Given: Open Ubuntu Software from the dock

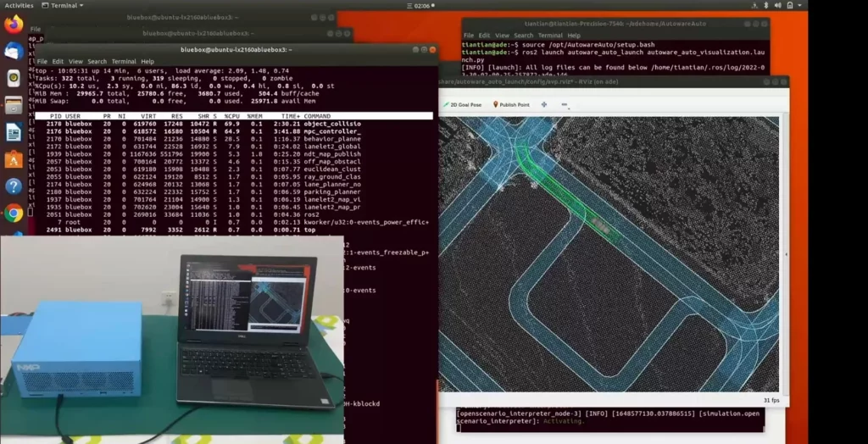Looking at the screenshot, I should [x=14, y=158].
